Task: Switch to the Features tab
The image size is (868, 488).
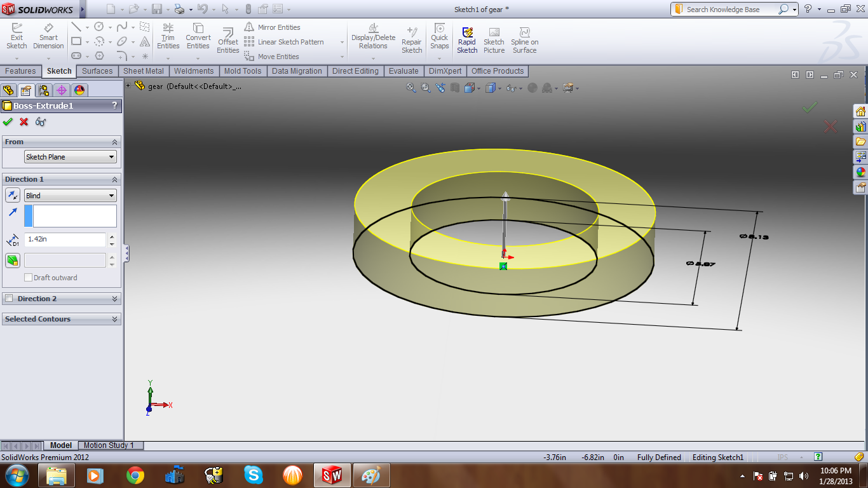Action: tap(20, 71)
